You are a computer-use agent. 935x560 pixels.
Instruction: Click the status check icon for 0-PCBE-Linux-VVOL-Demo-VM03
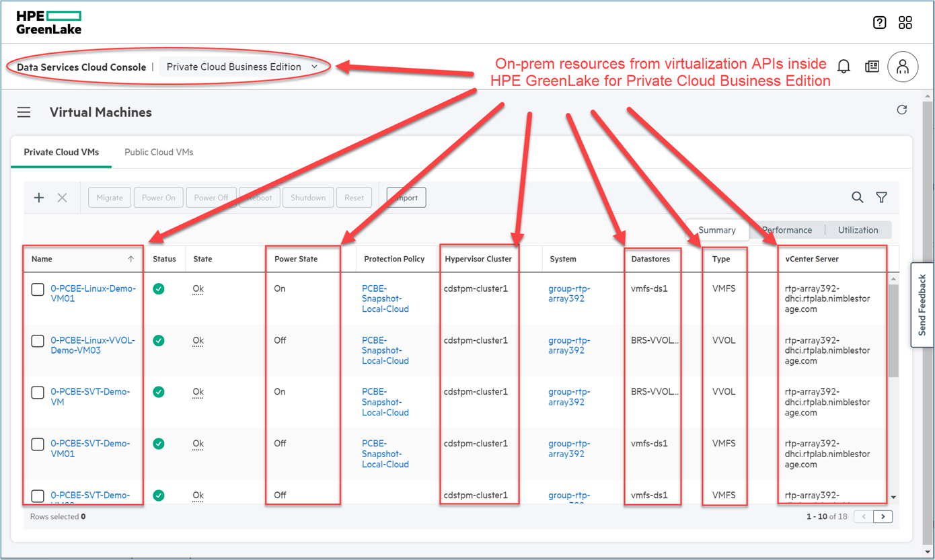[x=159, y=341]
